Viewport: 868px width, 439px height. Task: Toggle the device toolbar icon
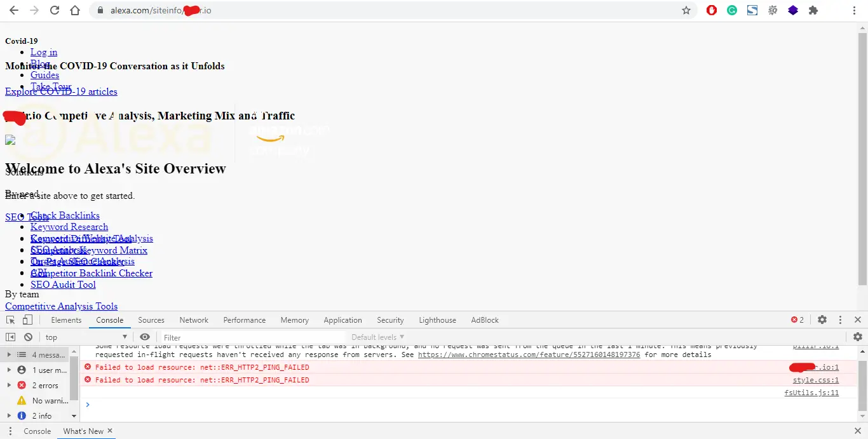[x=27, y=320]
